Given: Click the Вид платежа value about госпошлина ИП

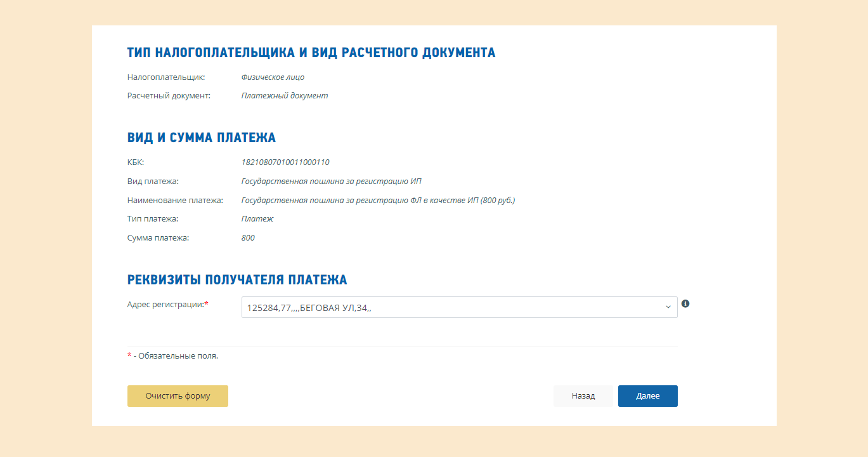Looking at the screenshot, I should coord(331,182).
